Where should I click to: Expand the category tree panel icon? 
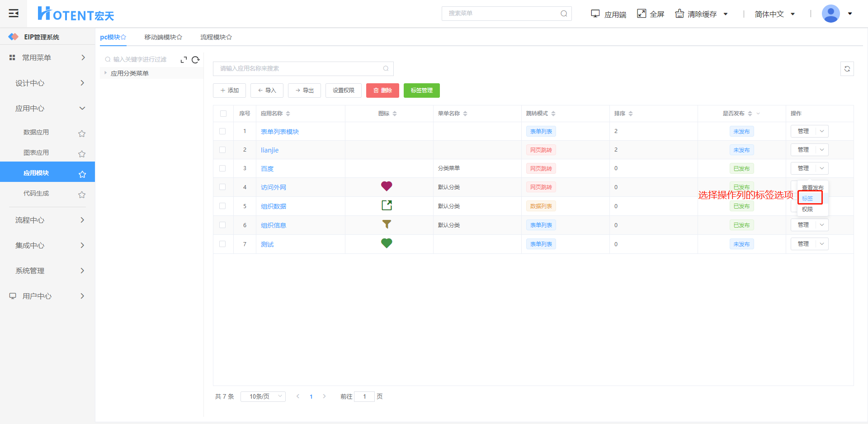(x=184, y=60)
